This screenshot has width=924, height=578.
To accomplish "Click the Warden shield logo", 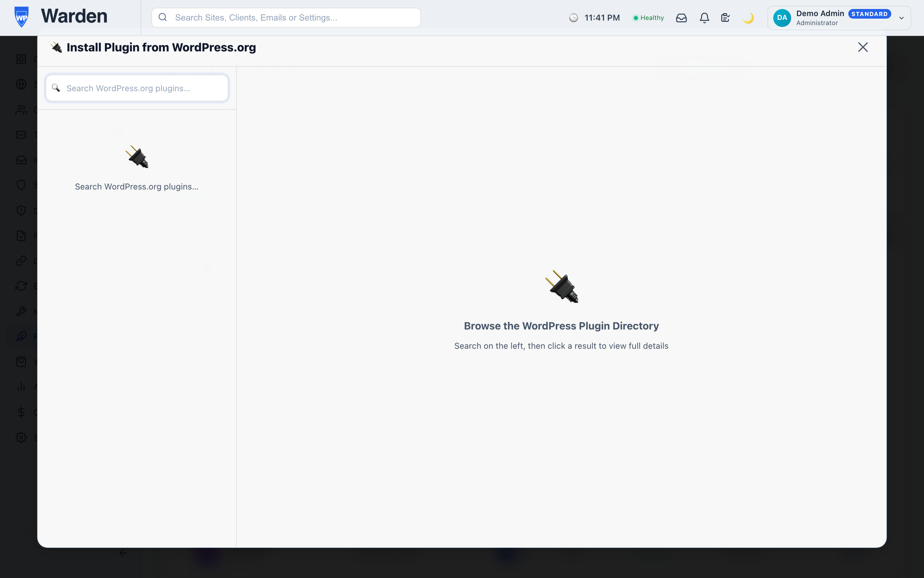I will pyautogui.click(x=21, y=17).
